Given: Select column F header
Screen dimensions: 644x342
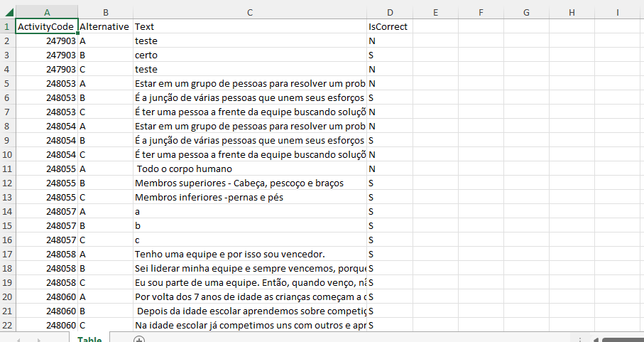Looking at the screenshot, I should [481, 12].
